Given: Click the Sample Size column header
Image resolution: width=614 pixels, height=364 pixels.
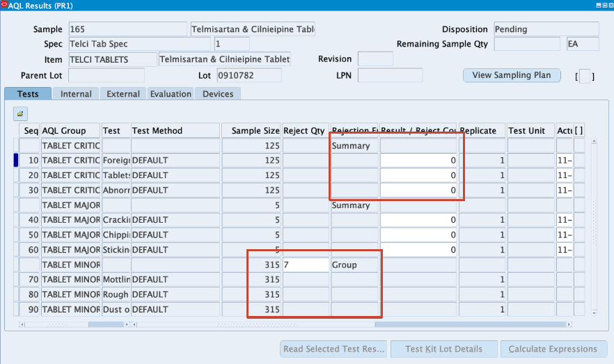Looking at the screenshot, I should point(251,131).
